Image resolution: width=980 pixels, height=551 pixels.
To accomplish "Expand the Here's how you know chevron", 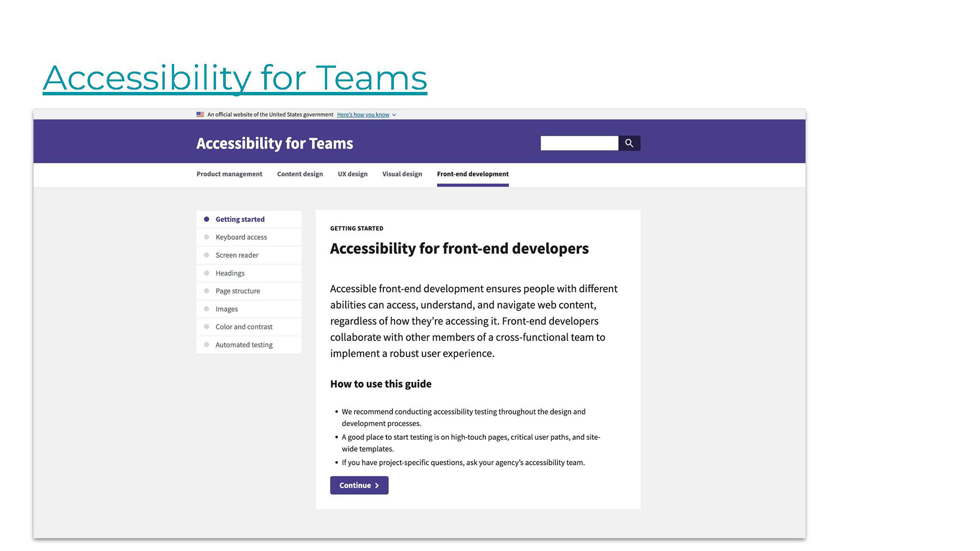I will (394, 115).
